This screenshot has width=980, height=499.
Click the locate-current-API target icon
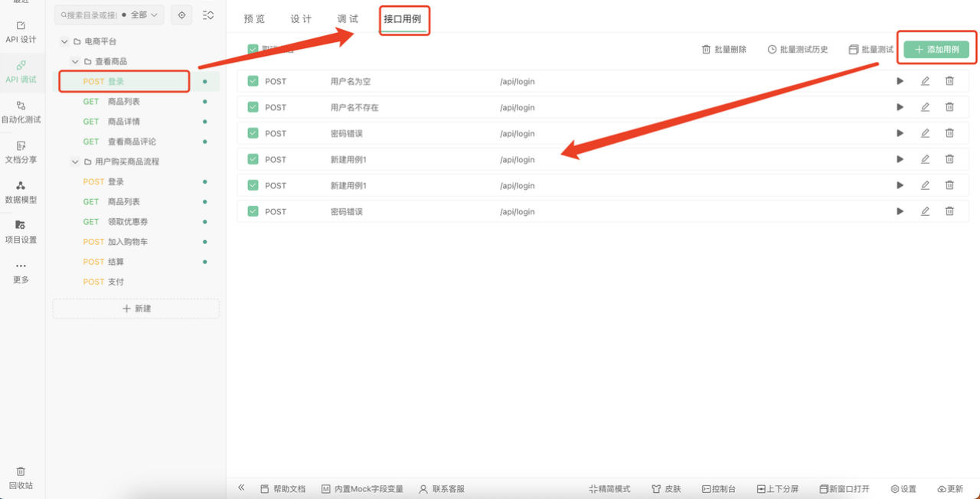pyautogui.click(x=181, y=15)
